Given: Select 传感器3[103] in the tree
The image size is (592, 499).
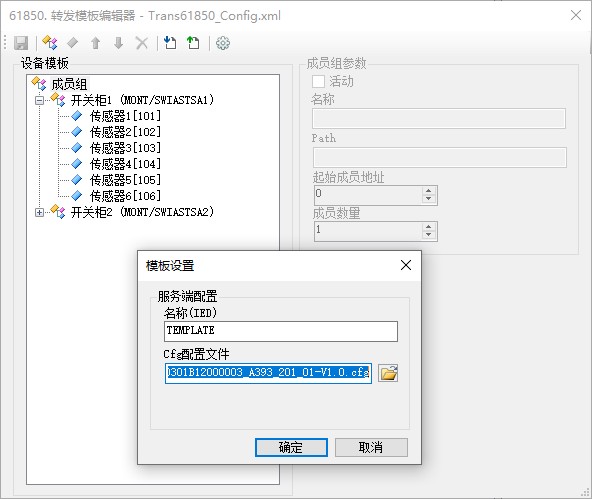Looking at the screenshot, I should point(125,148).
